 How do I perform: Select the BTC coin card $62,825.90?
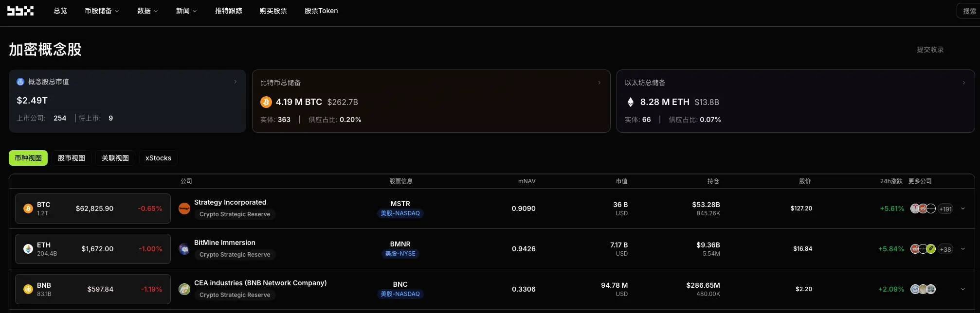coord(93,209)
